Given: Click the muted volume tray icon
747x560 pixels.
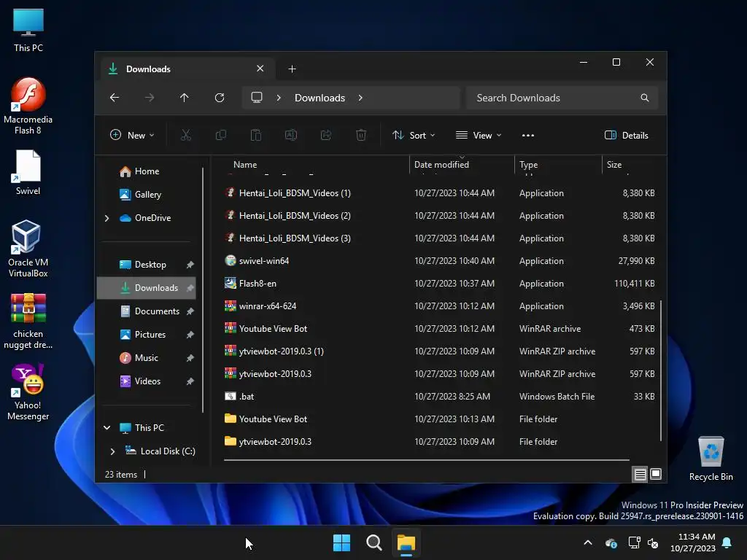Looking at the screenshot, I should pos(653,542).
